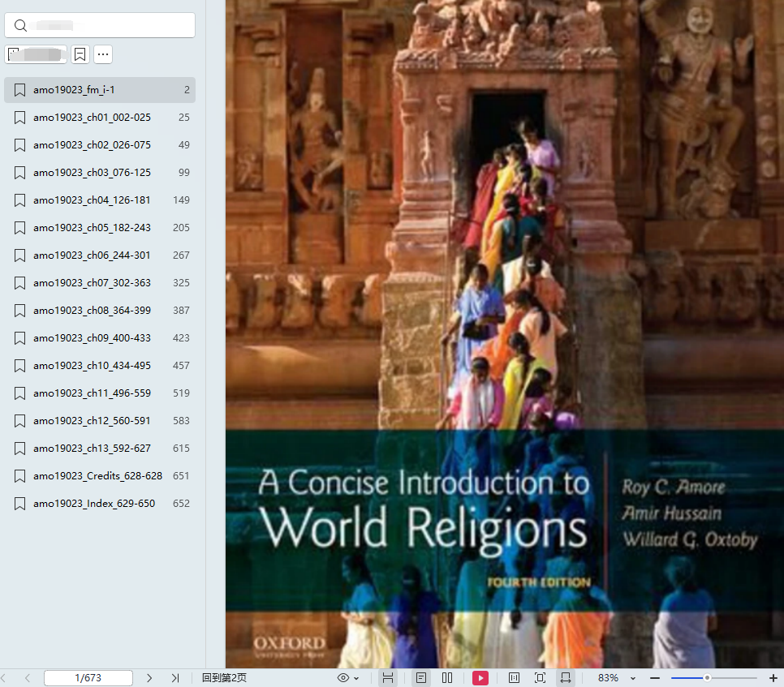Open bookmark amo19023_ch08_364-399
This screenshot has height=687, width=784.
(100, 311)
